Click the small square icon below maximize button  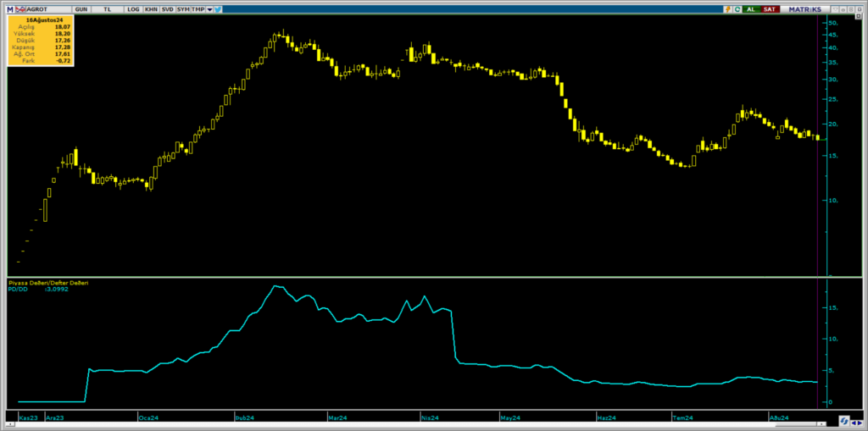click(x=859, y=16)
